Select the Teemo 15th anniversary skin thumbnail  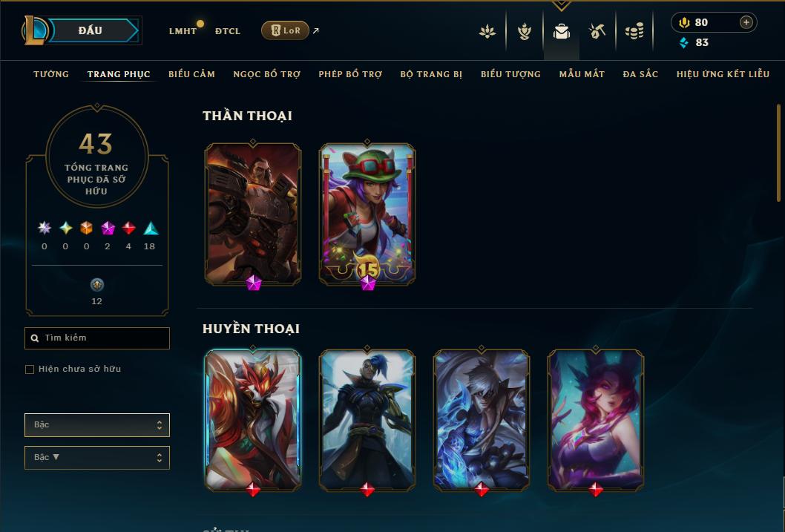[x=367, y=214]
